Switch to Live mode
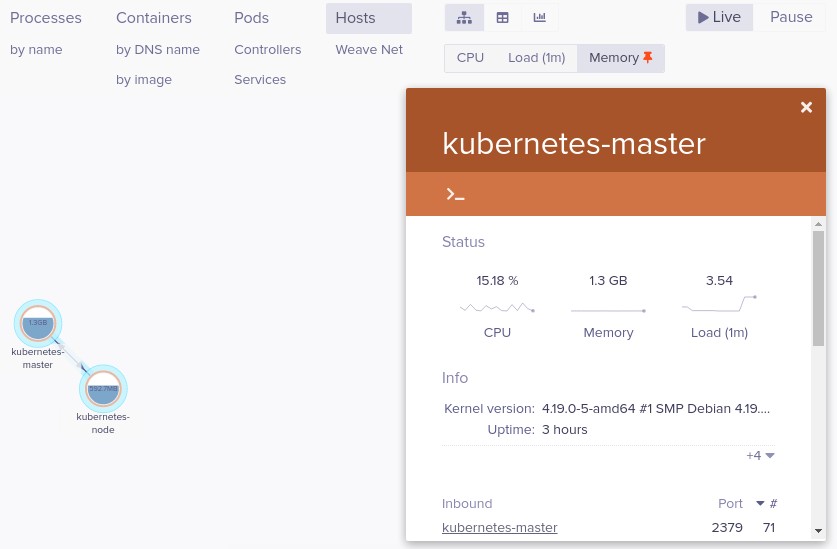 pyautogui.click(x=719, y=17)
